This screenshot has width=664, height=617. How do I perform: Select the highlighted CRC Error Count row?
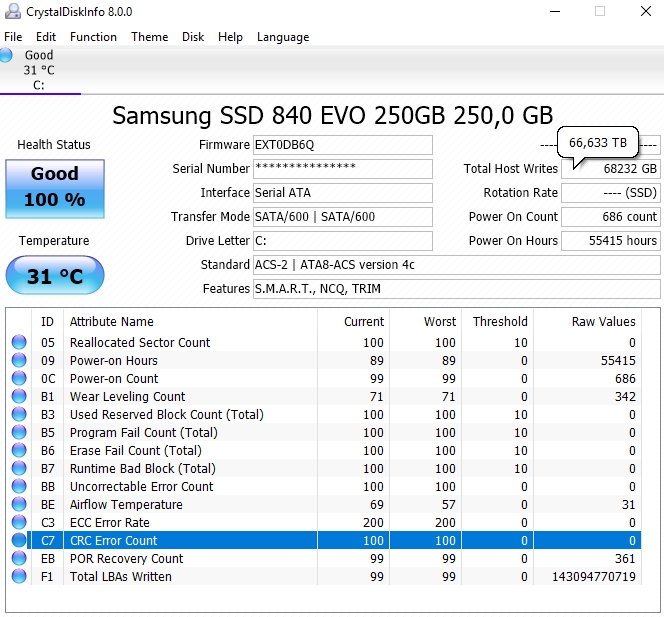point(324,540)
